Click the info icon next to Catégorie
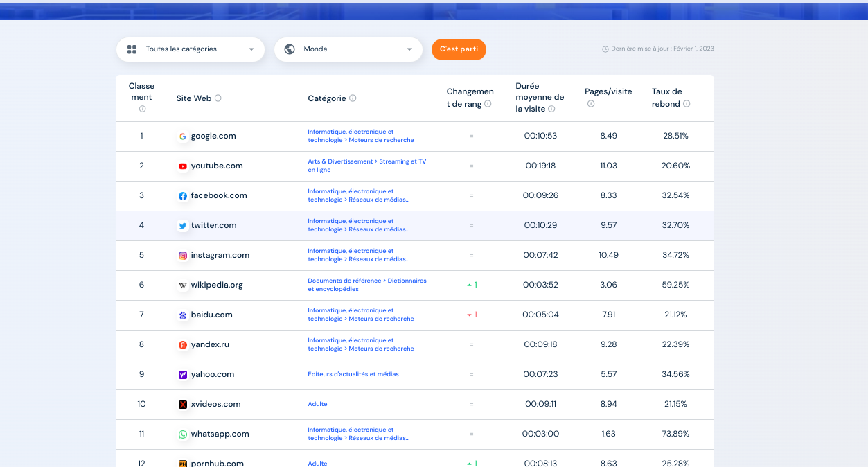 (x=353, y=98)
